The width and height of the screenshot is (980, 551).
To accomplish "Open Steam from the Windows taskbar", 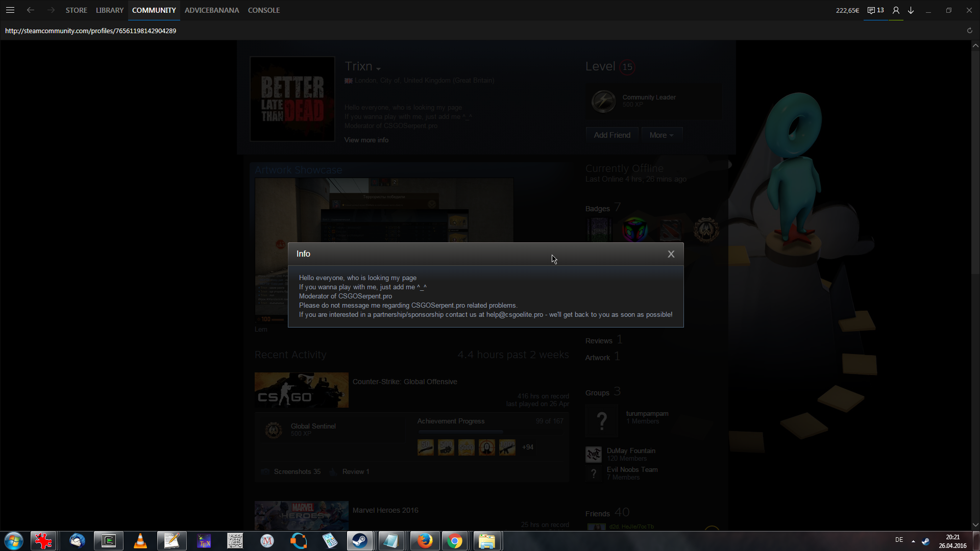I will [360, 541].
